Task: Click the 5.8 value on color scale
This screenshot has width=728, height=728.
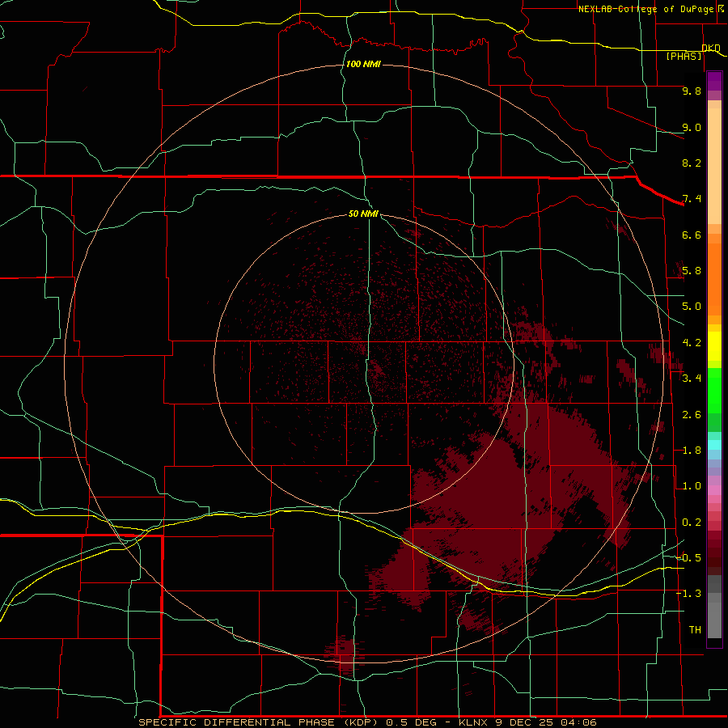Action: click(692, 271)
